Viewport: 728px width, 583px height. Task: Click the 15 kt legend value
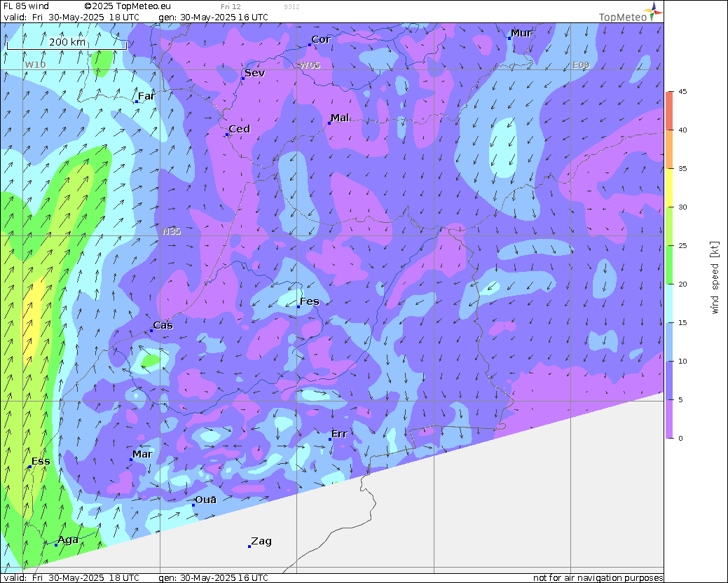682,322
